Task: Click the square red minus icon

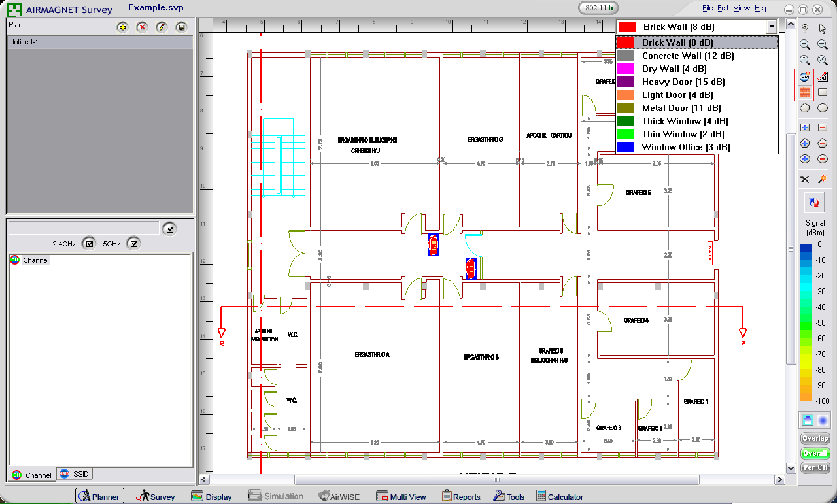Action: [823, 127]
